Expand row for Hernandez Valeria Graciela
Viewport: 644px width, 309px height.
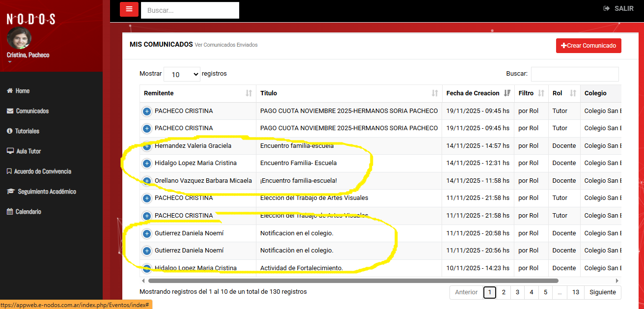coord(146,146)
